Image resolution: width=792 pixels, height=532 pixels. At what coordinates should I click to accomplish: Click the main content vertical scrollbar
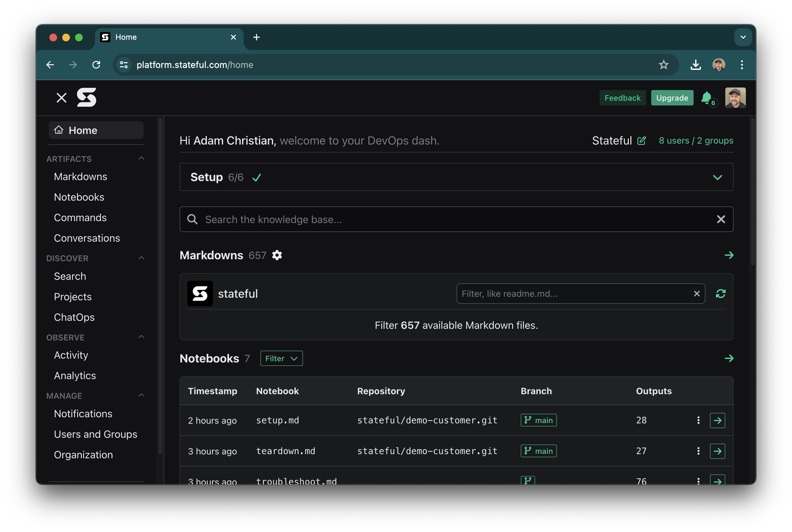[753, 192]
